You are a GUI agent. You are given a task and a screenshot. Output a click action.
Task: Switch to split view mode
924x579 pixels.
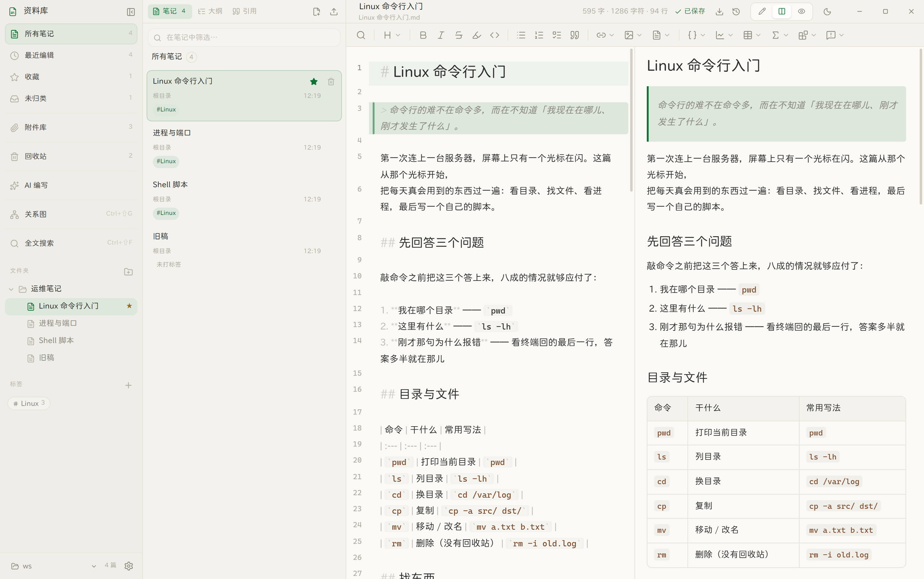[x=782, y=11]
